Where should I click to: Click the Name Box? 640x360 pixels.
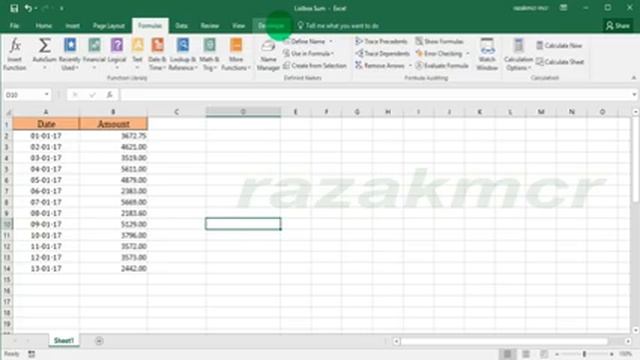[x=23, y=95]
